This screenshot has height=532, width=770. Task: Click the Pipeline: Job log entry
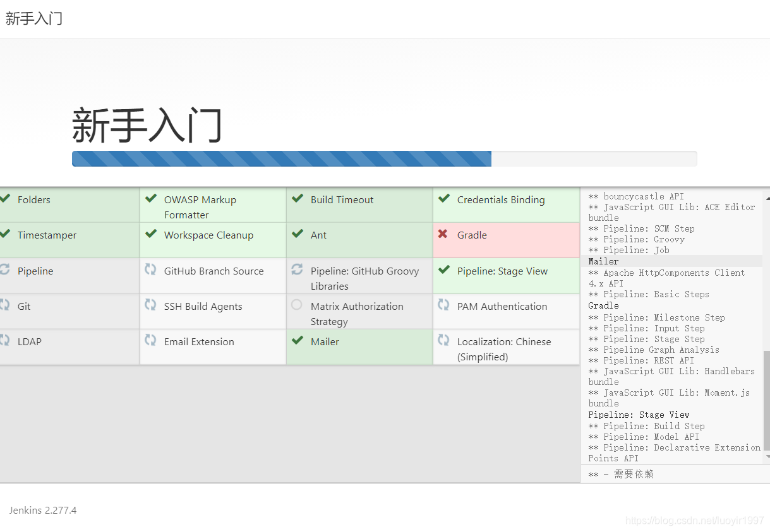629,250
